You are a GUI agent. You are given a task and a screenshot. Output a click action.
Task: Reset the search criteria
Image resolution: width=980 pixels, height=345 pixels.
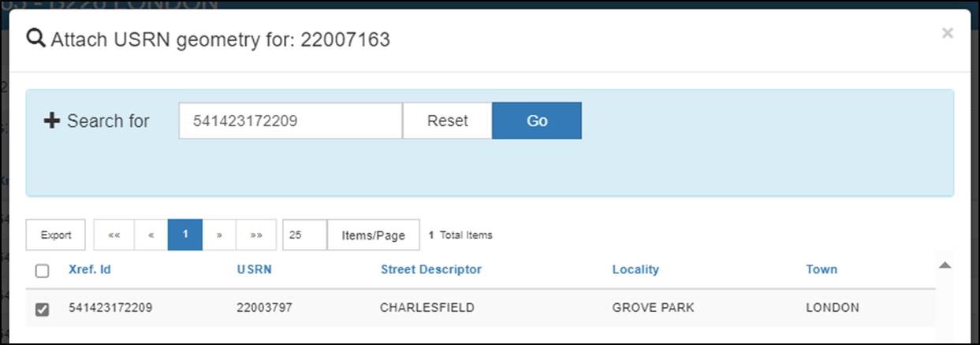(x=448, y=121)
